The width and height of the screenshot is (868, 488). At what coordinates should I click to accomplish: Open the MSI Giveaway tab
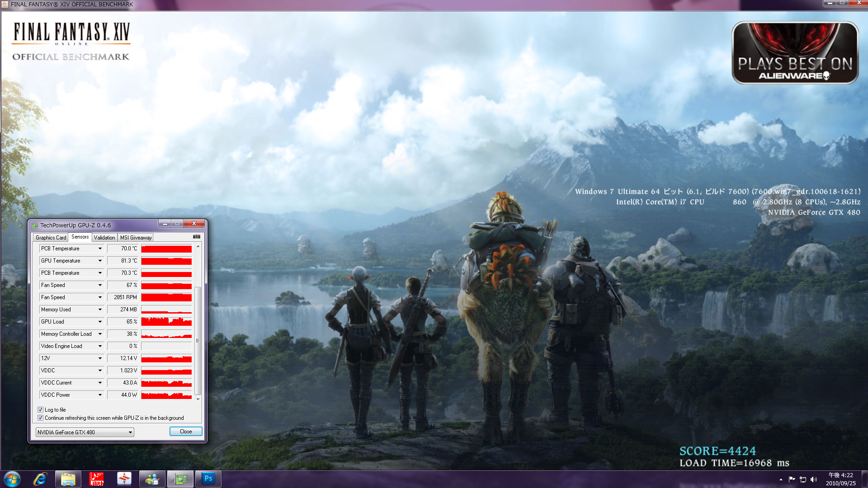136,237
